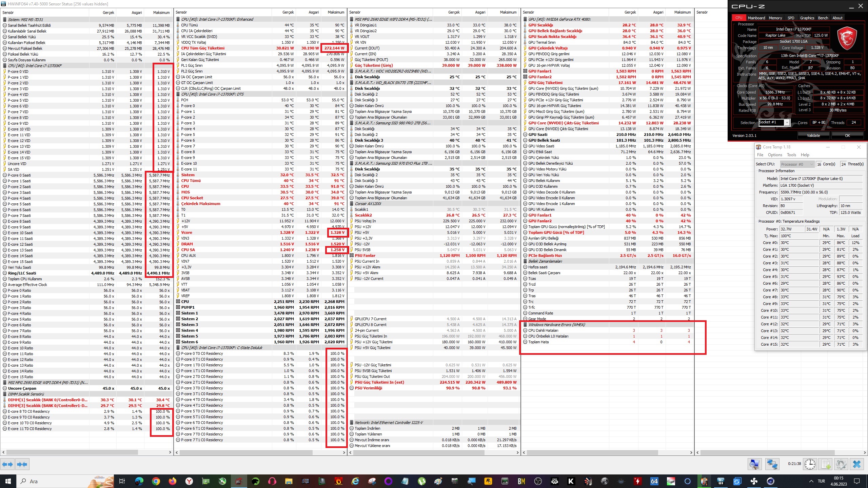The height and width of the screenshot is (488, 868).
Task: Click the OK button in CPU-Z
Action: pyautogui.click(x=847, y=136)
